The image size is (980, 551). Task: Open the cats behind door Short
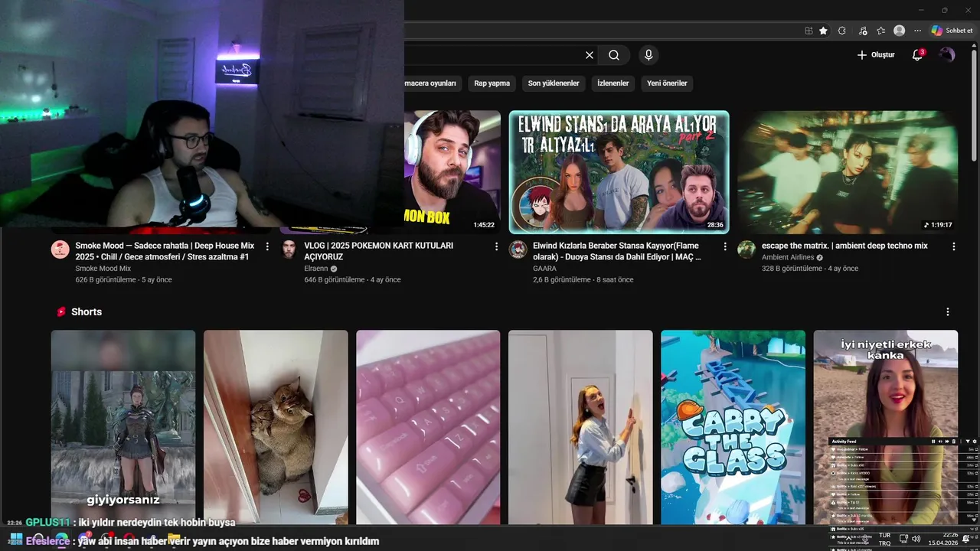pyautogui.click(x=276, y=427)
